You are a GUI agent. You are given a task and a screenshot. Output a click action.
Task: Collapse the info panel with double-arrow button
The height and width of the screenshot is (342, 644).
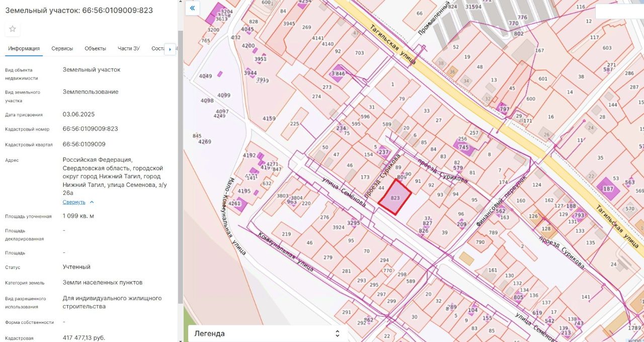pyautogui.click(x=192, y=8)
